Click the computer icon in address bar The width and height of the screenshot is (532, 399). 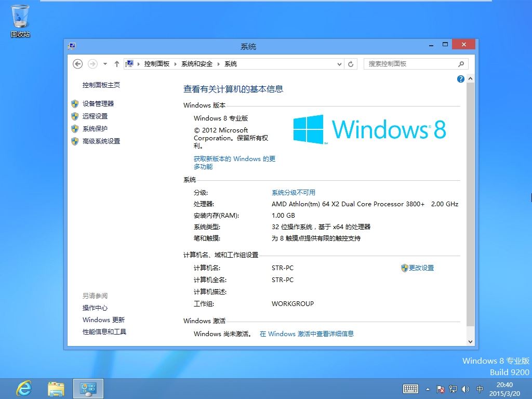(x=129, y=64)
